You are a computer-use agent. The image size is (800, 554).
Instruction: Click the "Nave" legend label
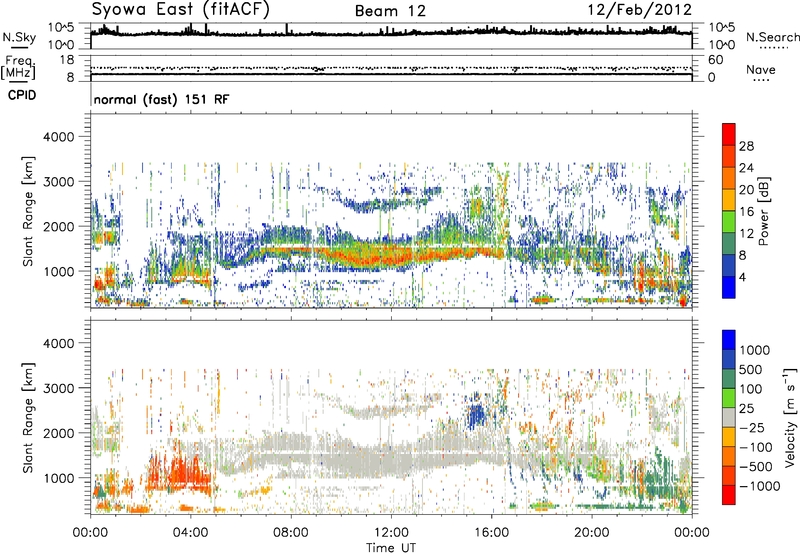point(761,69)
